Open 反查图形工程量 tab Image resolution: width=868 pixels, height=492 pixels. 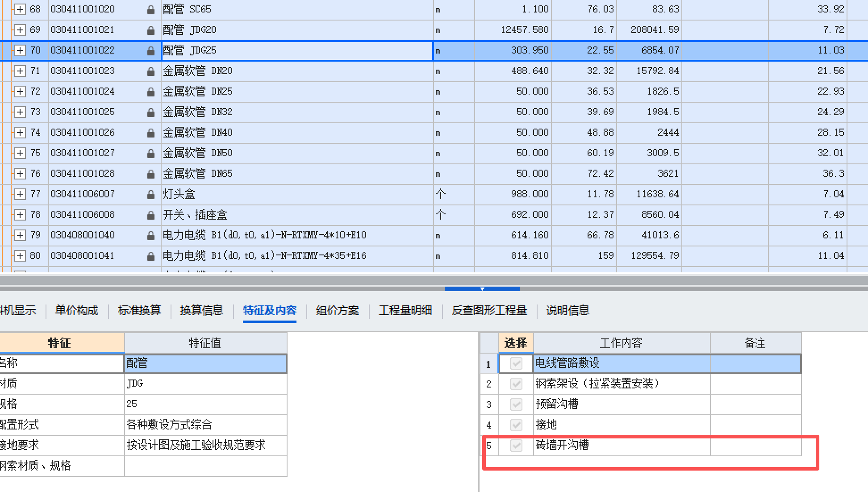(489, 310)
